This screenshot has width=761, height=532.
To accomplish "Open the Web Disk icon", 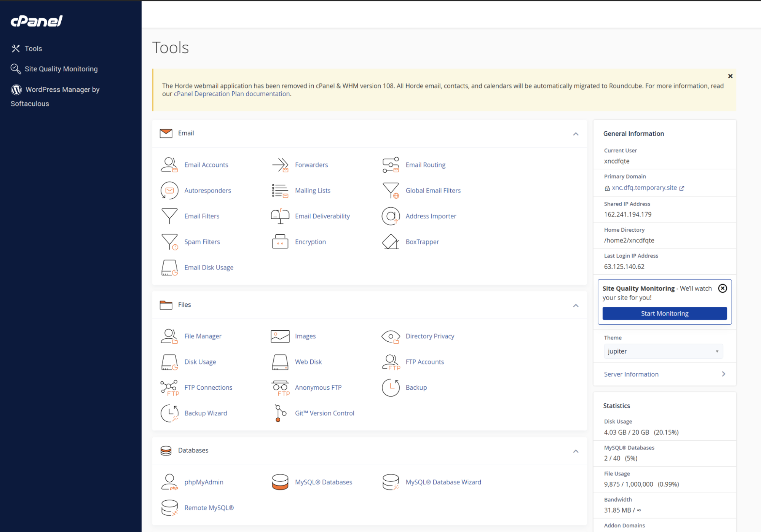I will 280,362.
